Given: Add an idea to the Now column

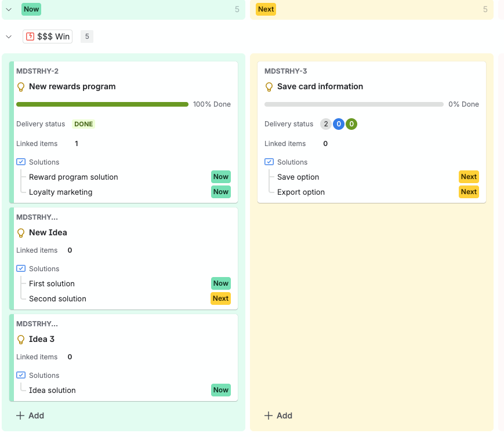Looking at the screenshot, I should click(x=30, y=416).
